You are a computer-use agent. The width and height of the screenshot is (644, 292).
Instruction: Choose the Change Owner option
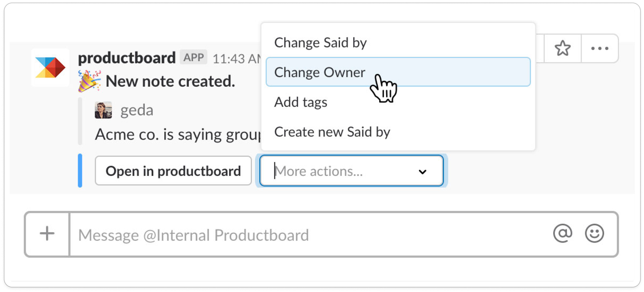click(x=398, y=72)
